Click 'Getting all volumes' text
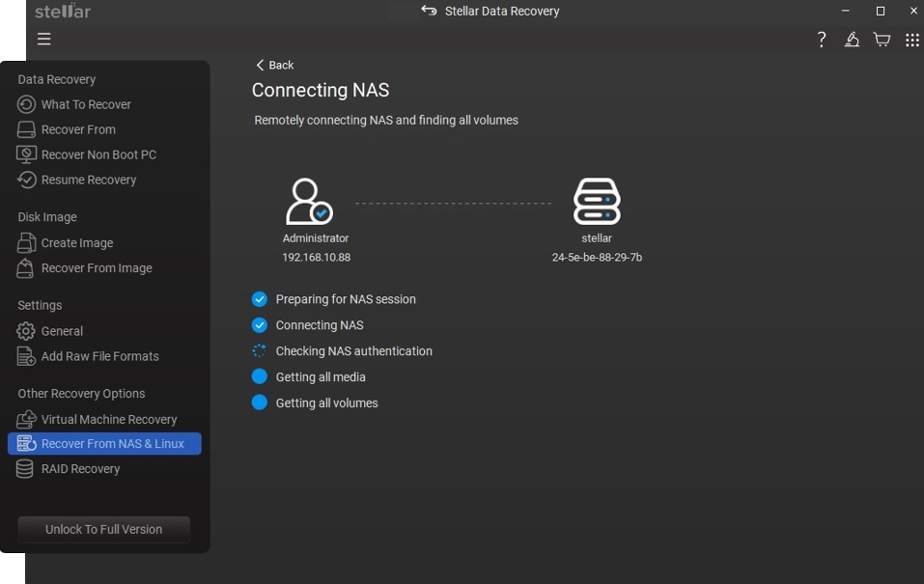The image size is (924, 584). pyautogui.click(x=327, y=403)
